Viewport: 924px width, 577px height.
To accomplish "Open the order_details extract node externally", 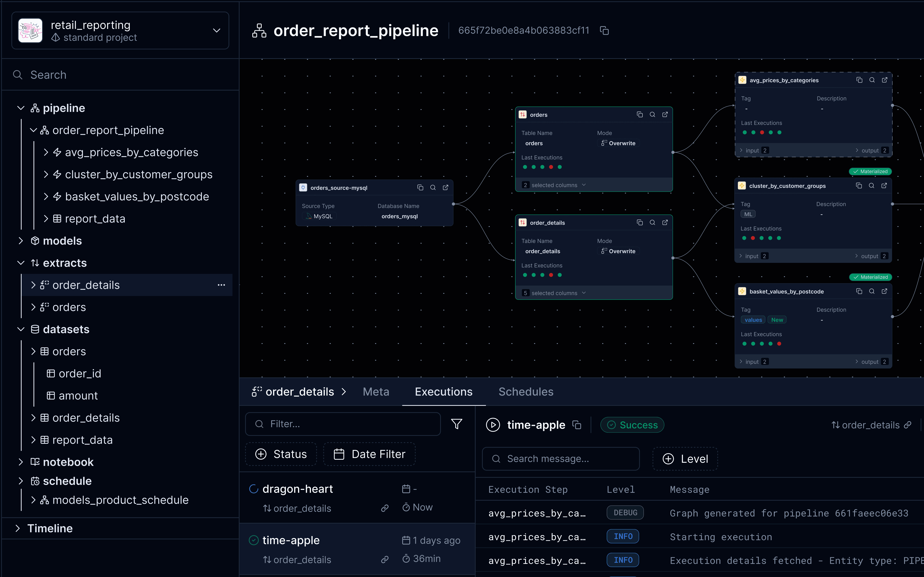I will 665,223.
